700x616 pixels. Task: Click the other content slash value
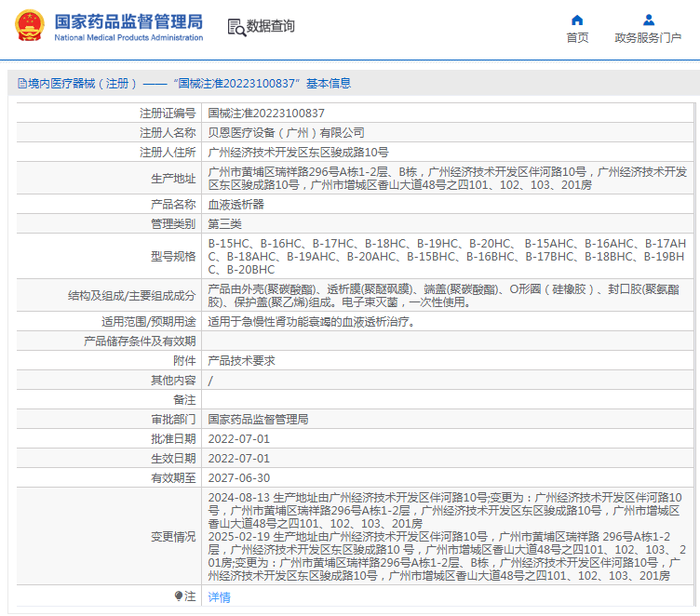tap(210, 381)
